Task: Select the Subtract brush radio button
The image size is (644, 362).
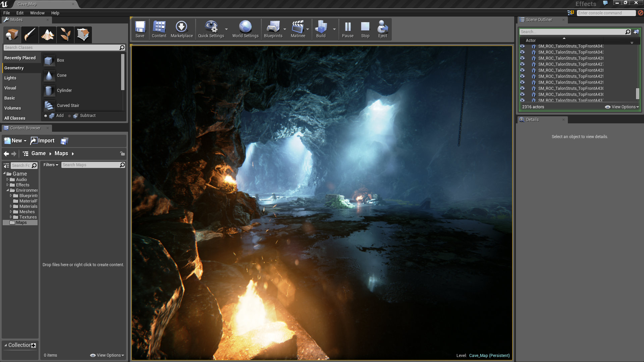Action: click(x=69, y=116)
